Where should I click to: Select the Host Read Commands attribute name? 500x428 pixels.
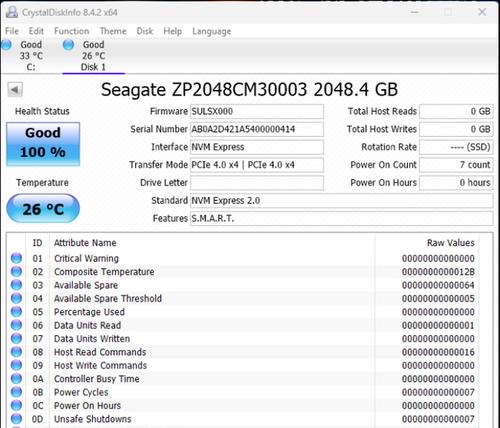(100, 352)
